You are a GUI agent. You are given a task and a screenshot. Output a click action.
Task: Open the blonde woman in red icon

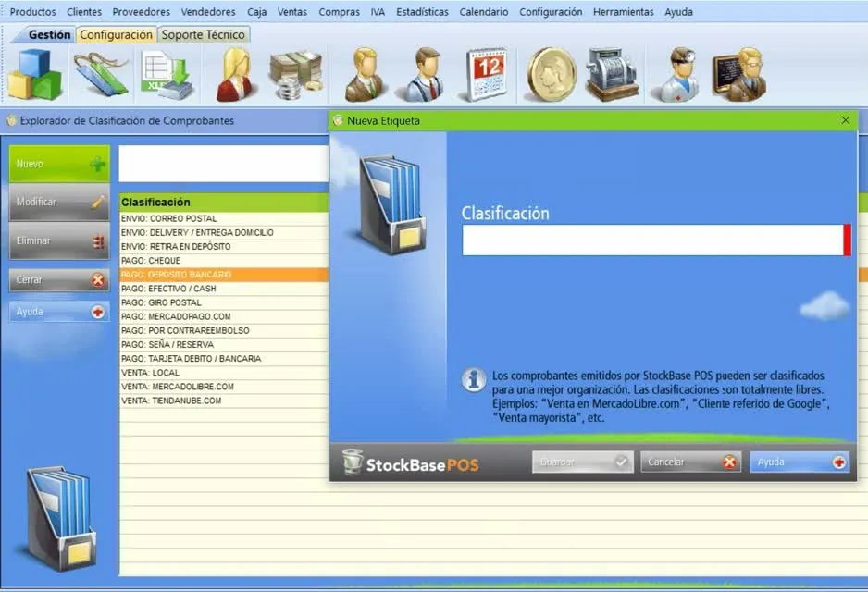[x=235, y=75]
